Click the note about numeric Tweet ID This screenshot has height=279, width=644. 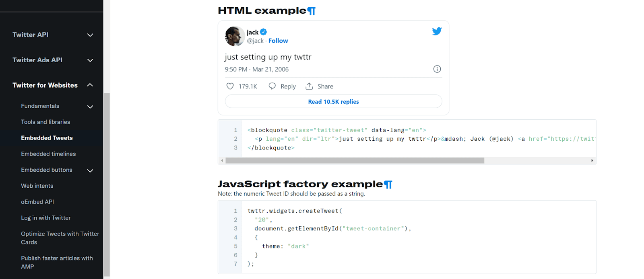point(291,194)
